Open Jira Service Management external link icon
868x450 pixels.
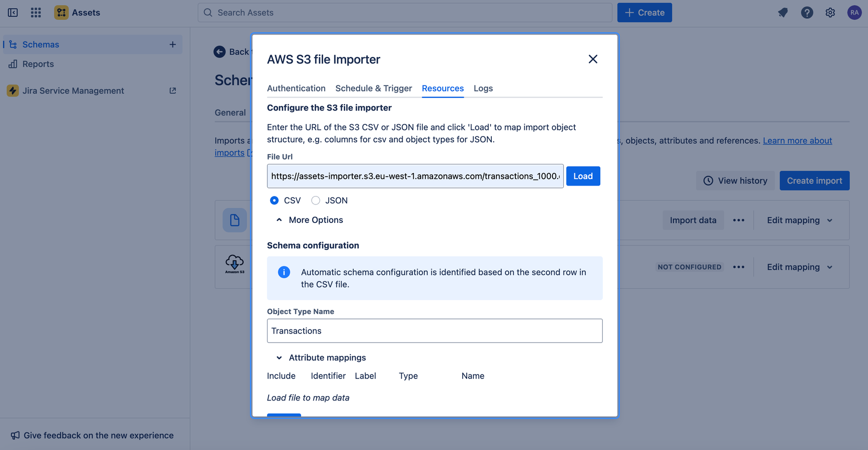point(173,90)
